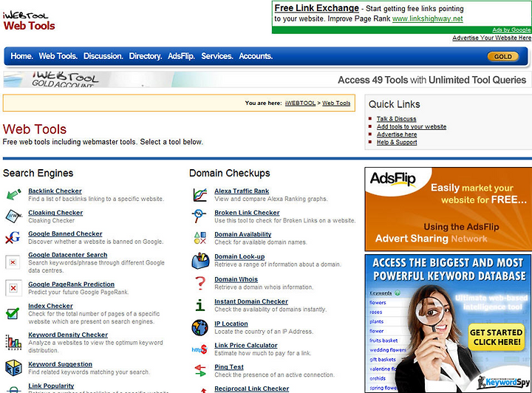Select AdsFlip in the navigation bar
This screenshot has height=393, width=532.
click(x=181, y=56)
